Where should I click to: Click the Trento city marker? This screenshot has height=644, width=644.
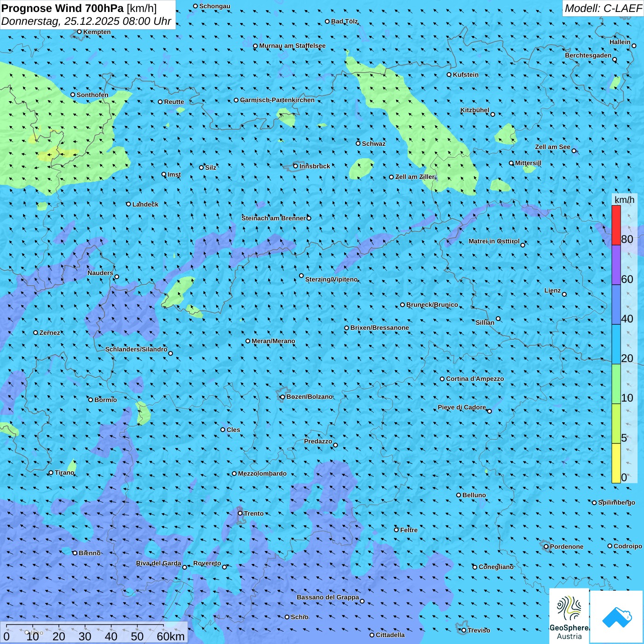(x=240, y=513)
